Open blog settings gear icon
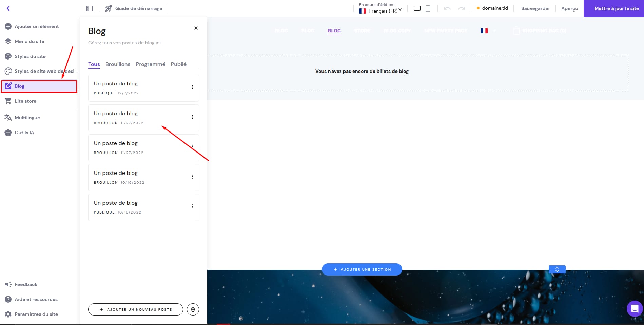The height and width of the screenshot is (325, 644). pos(193,309)
